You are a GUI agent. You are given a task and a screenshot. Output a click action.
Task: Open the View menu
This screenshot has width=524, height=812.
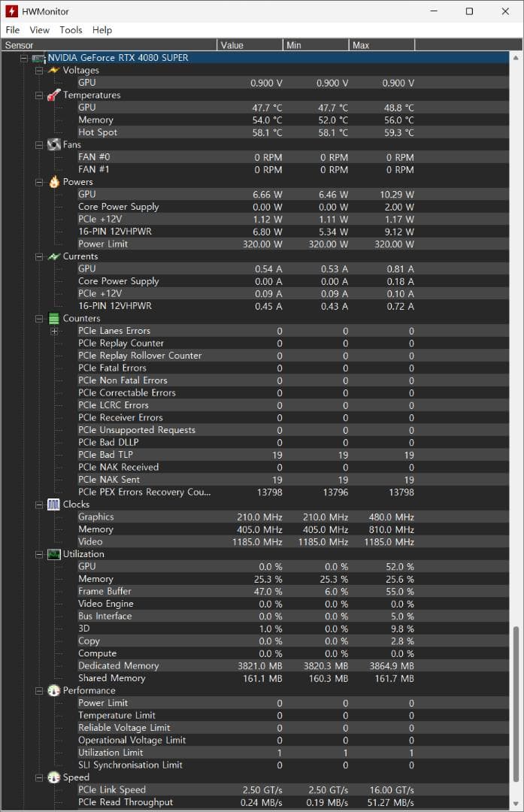(x=39, y=30)
